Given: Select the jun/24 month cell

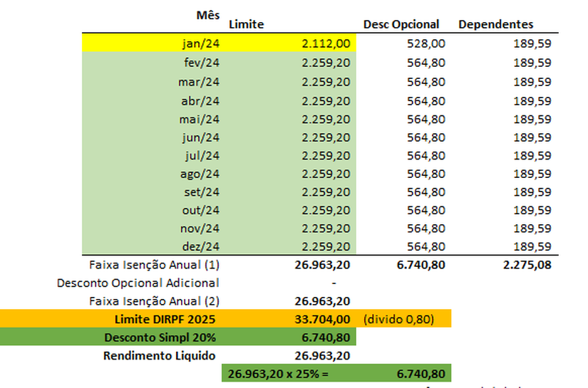Looking at the screenshot, I should (200, 137).
